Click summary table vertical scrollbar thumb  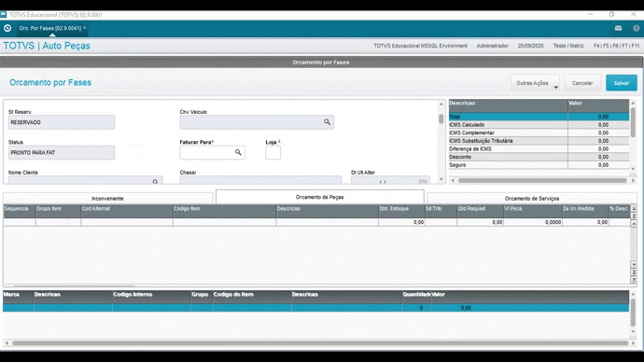coord(633,122)
